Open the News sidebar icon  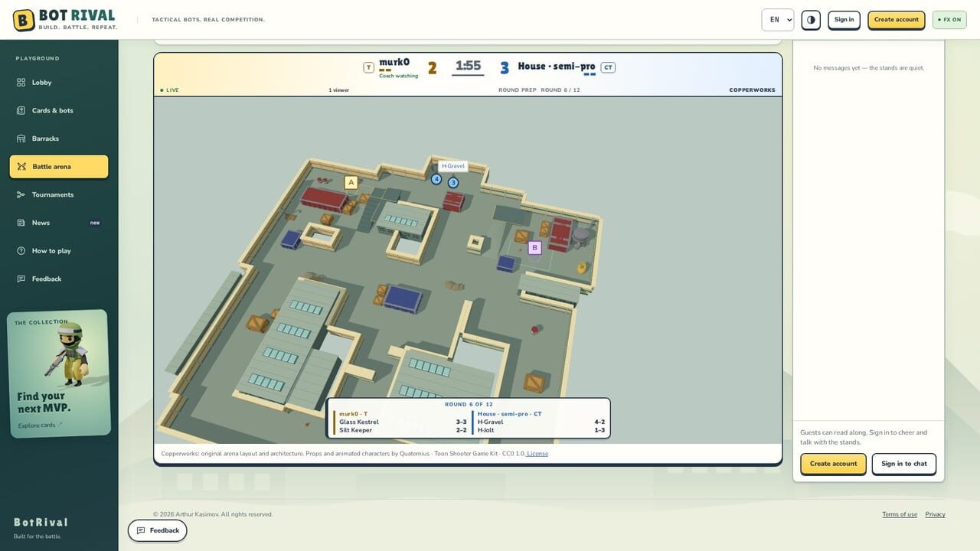[x=21, y=223]
